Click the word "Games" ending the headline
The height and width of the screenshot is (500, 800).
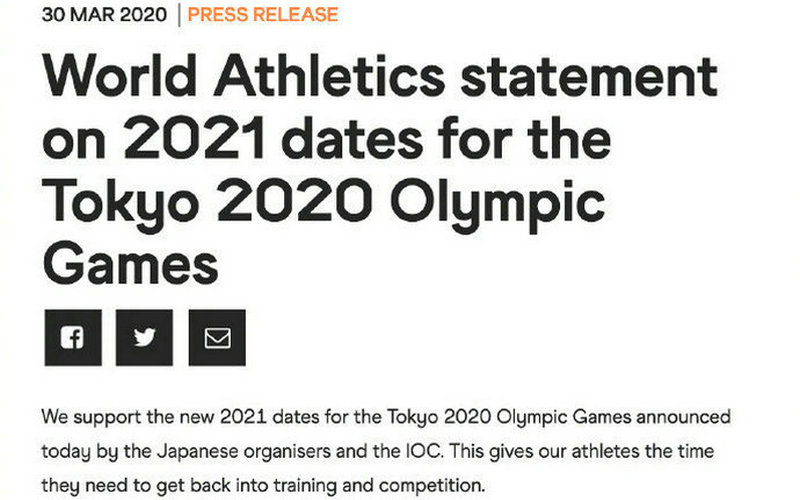130,265
